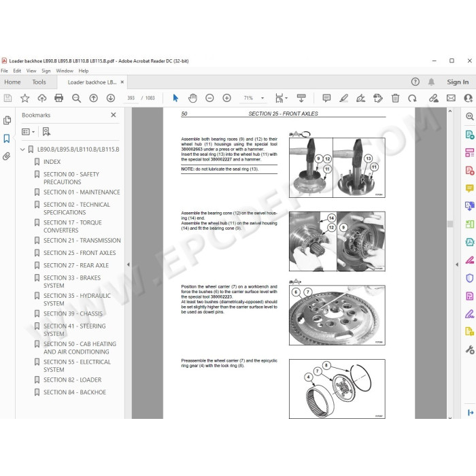
Task: View notifications bell
Action: click(431, 82)
